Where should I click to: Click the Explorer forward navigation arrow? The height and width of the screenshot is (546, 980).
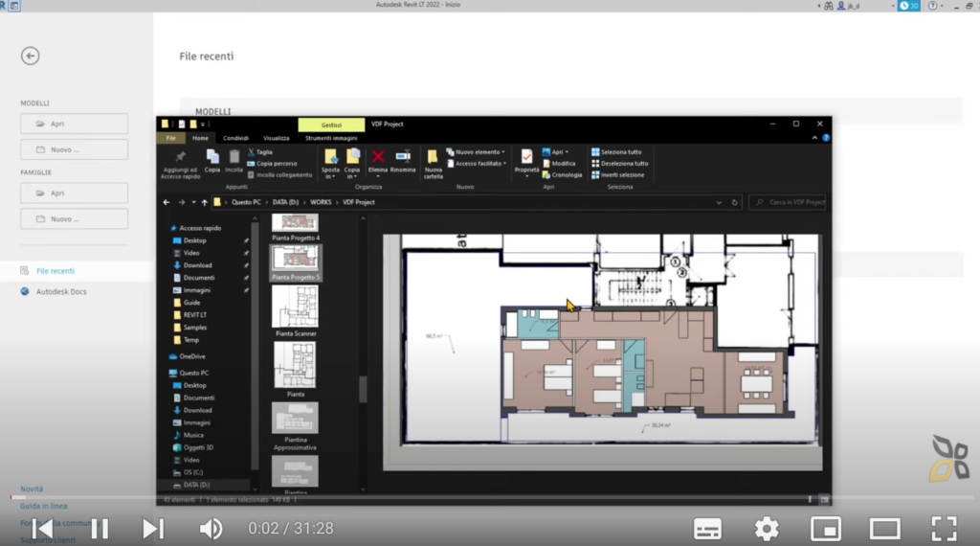click(x=181, y=202)
